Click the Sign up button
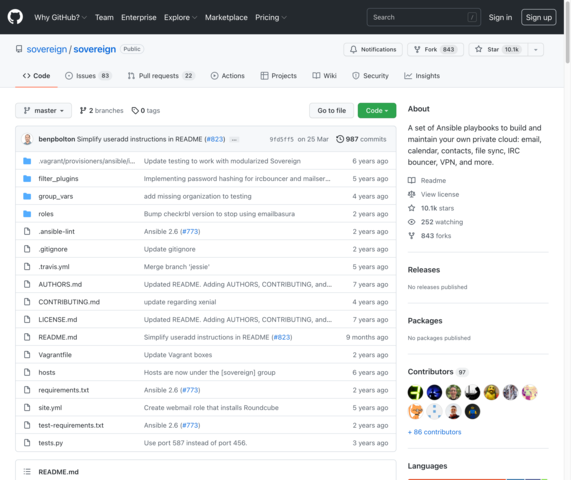The width and height of the screenshot is (571, 480). point(539,17)
